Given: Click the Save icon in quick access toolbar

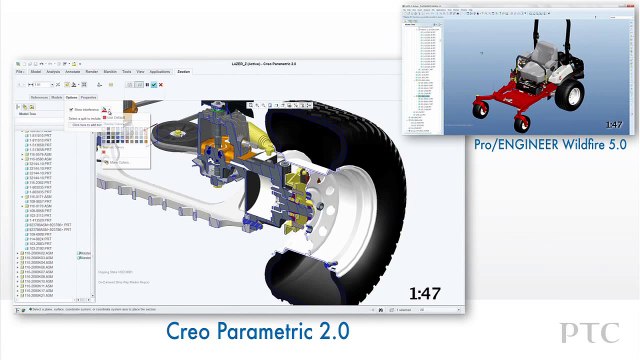Looking at the screenshot, I should click(x=36, y=64).
